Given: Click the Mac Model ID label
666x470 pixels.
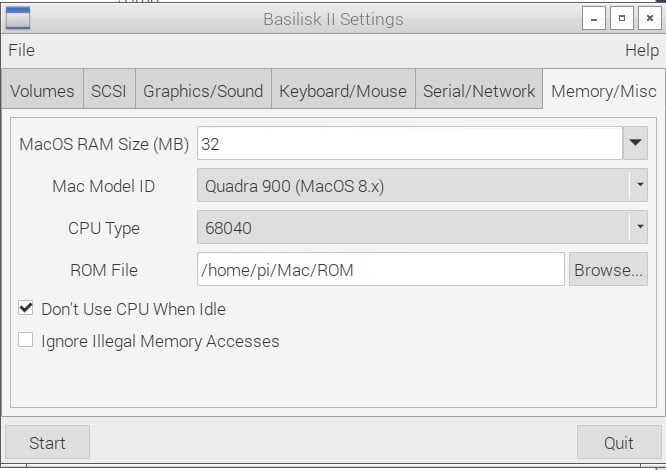Looking at the screenshot, I should (x=104, y=186).
